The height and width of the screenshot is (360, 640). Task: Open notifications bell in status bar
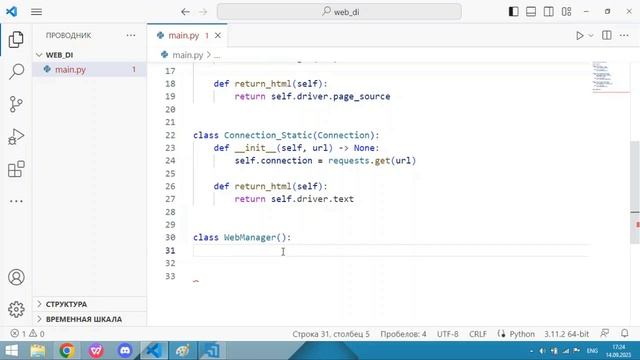tap(624, 333)
